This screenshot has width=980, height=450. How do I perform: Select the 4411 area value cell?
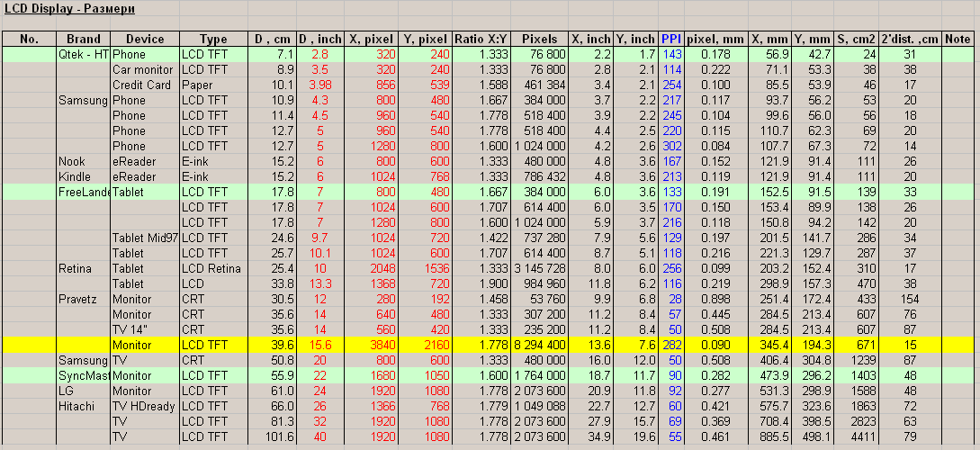[x=856, y=436]
